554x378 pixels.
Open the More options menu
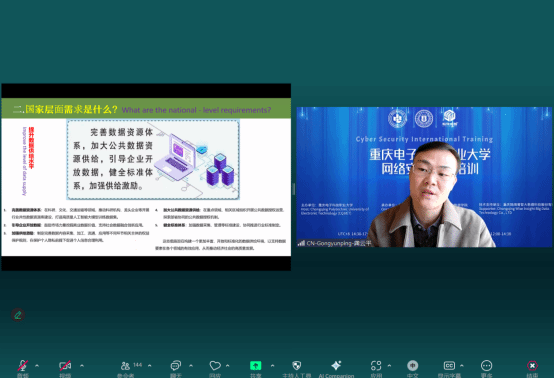487,368
